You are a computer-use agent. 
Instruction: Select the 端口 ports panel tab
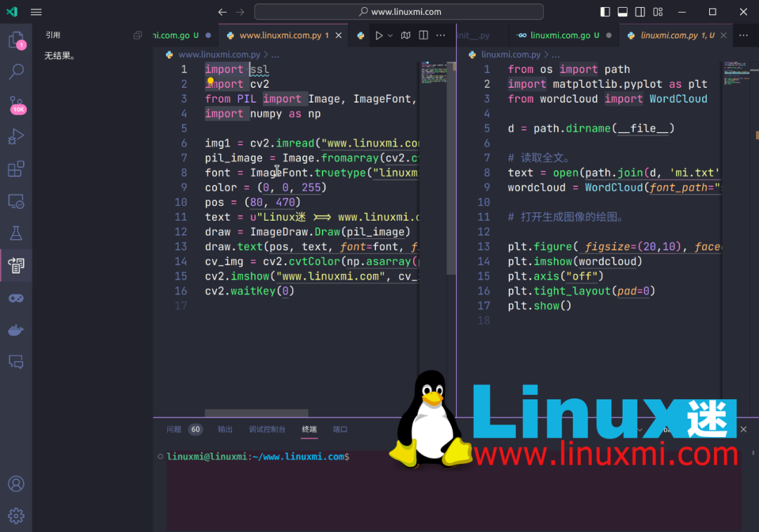[340, 429]
